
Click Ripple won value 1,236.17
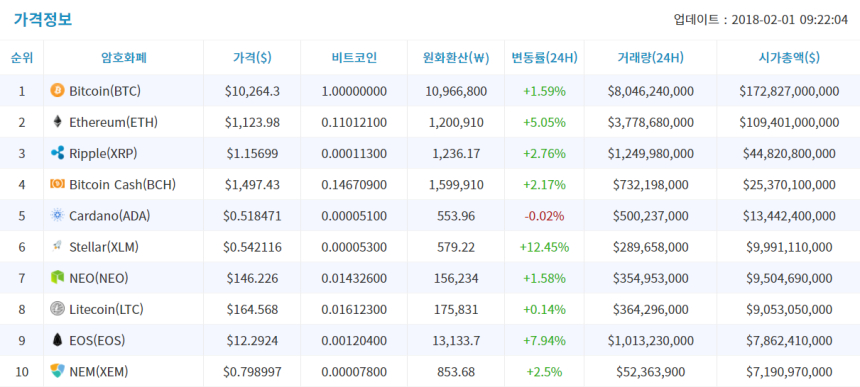click(x=456, y=154)
